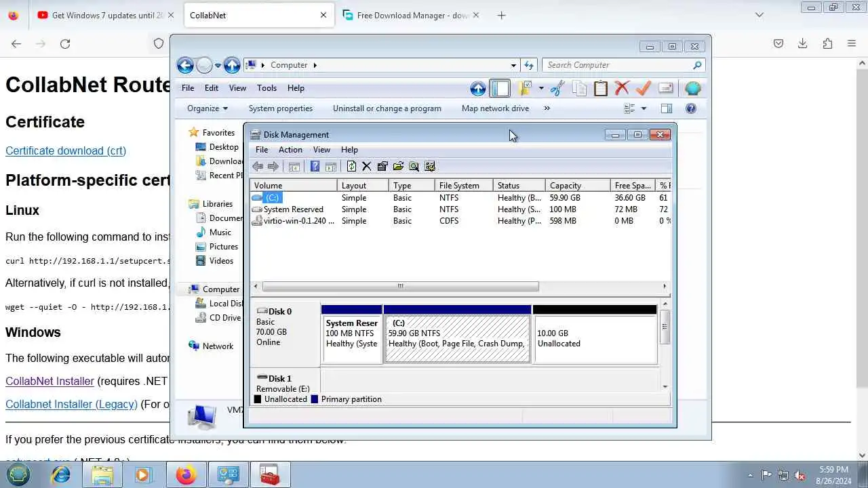Click the Explore magnifier icon in Disk Management toolbar
The width and height of the screenshot is (868, 488).
coord(414,166)
